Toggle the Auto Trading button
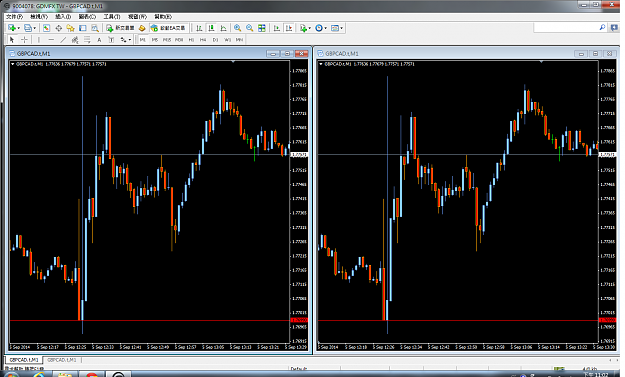Screen dimensions: 625x377 pos(168,28)
